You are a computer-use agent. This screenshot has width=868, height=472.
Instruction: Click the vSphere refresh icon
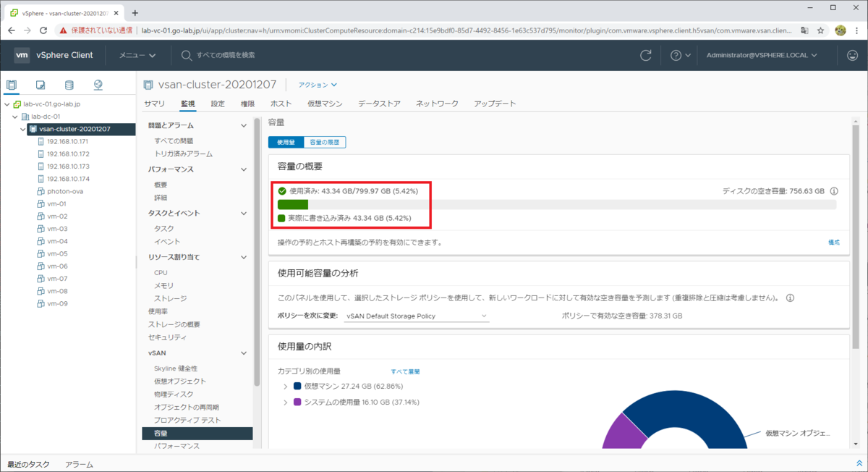(x=646, y=55)
